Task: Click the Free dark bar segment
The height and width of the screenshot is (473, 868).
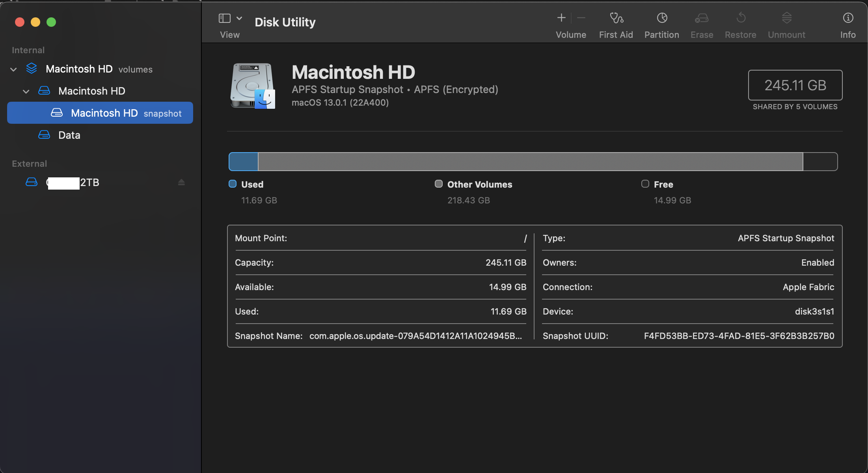Action: [820, 162]
